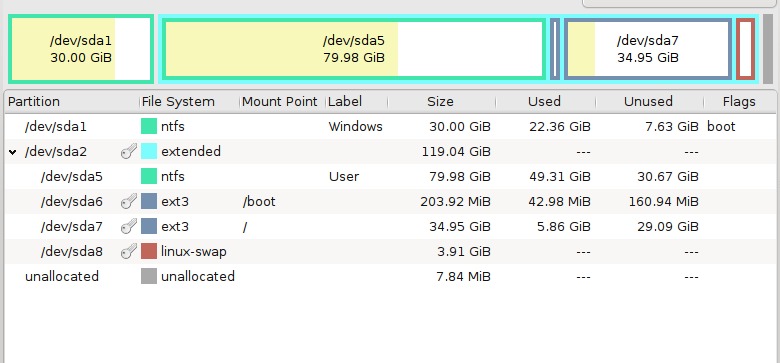Screen dimensions: 780x363
Task: Click the cyan extended color square
Action: coord(149,151)
